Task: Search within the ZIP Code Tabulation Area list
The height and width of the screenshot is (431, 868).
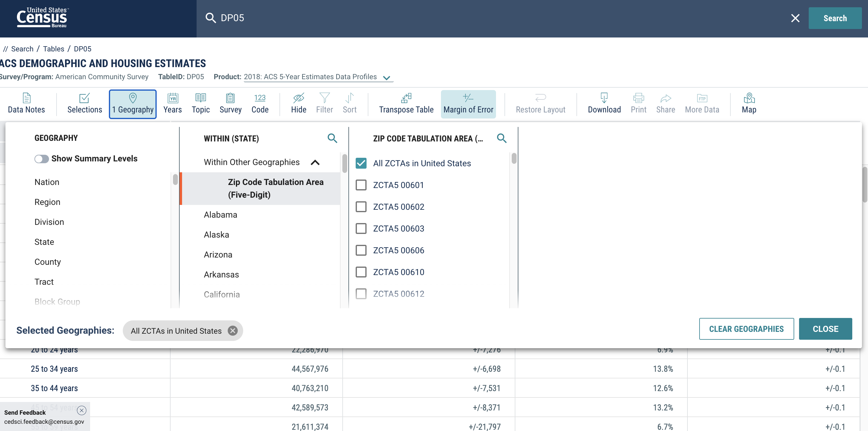Action: (501, 138)
